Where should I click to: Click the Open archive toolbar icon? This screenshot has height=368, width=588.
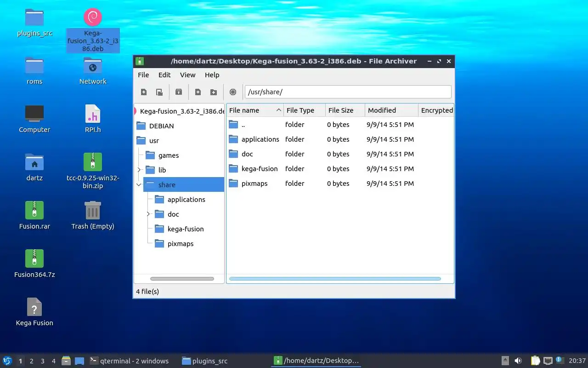159,92
